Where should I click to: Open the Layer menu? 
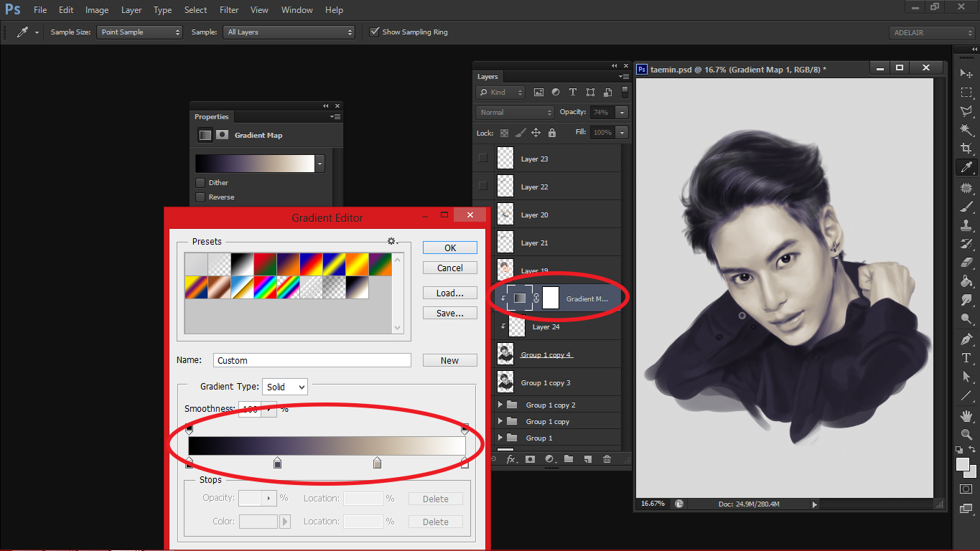click(131, 10)
